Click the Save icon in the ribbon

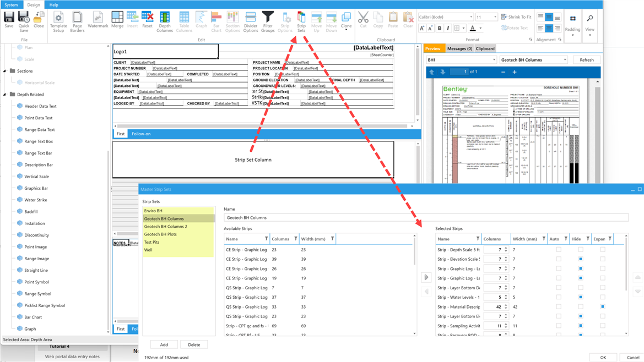[x=9, y=20]
